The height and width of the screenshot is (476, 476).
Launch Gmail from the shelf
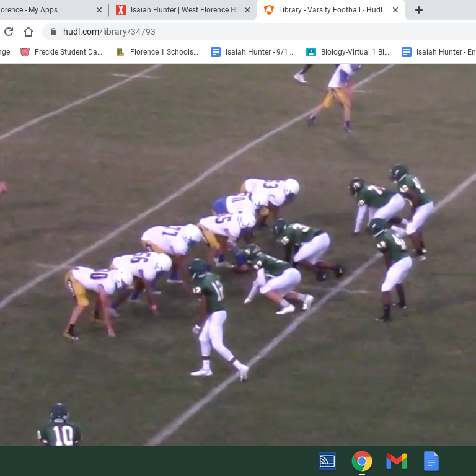click(x=397, y=461)
